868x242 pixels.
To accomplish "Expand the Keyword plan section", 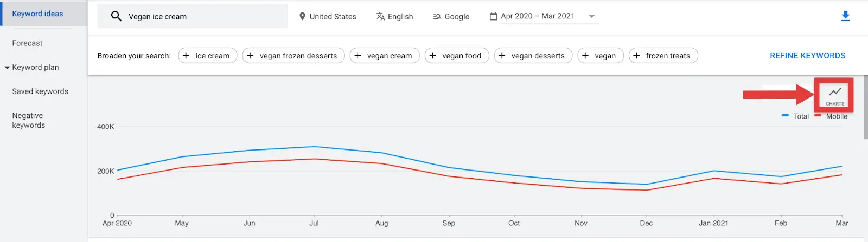I will [8, 68].
